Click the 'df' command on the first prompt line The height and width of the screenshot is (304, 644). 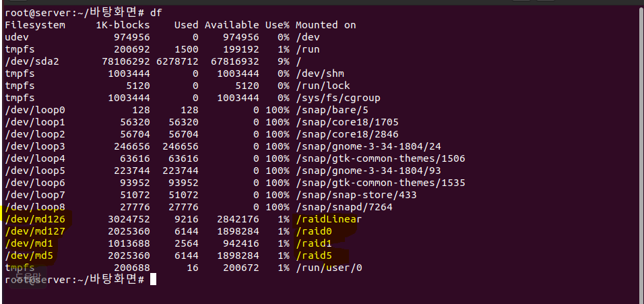[x=156, y=13]
